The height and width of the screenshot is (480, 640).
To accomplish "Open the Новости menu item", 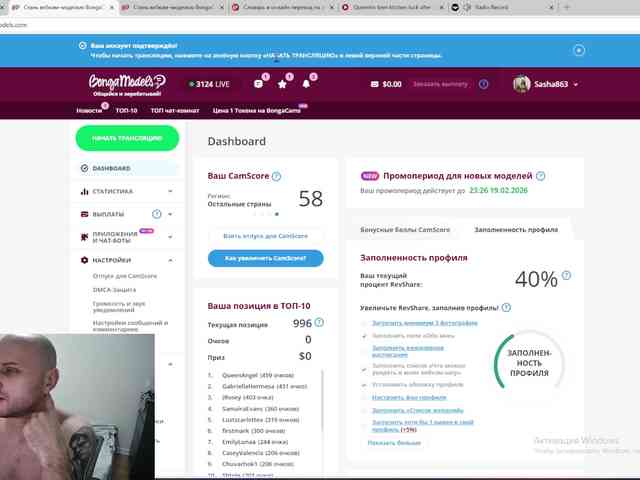I will coord(89,111).
